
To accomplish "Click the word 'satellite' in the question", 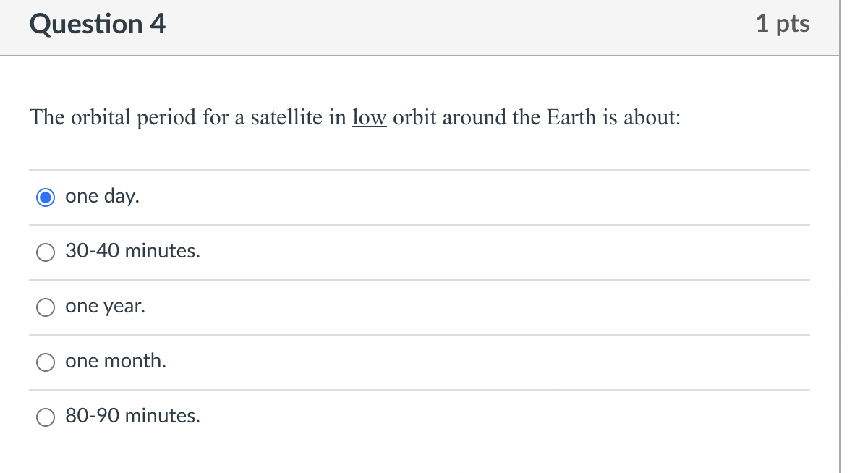I will 287,117.
